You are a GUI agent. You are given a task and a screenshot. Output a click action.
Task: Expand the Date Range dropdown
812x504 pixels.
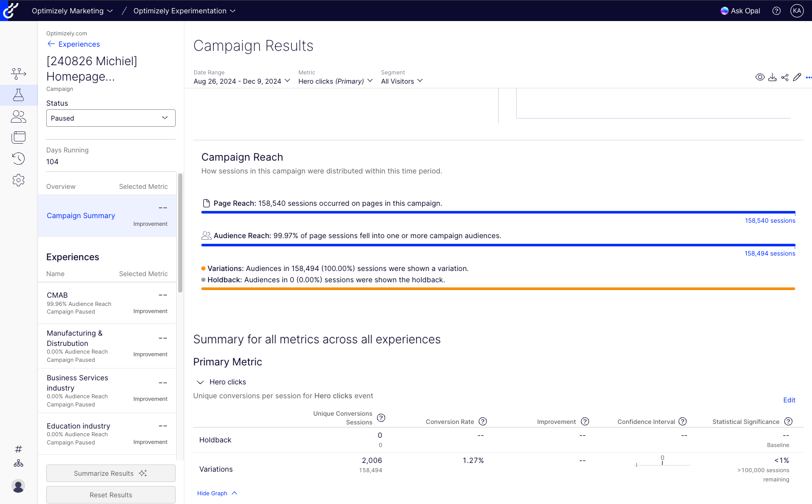242,81
